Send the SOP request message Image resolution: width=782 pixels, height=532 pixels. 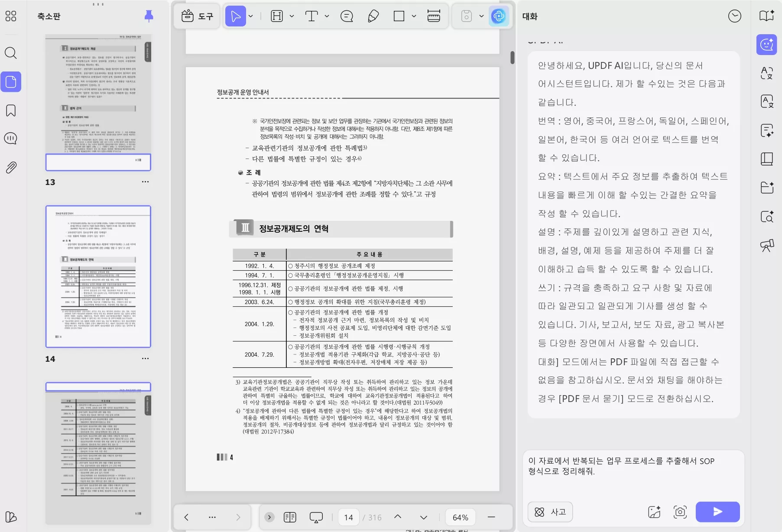pyautogui.click(x=717, y=512)
